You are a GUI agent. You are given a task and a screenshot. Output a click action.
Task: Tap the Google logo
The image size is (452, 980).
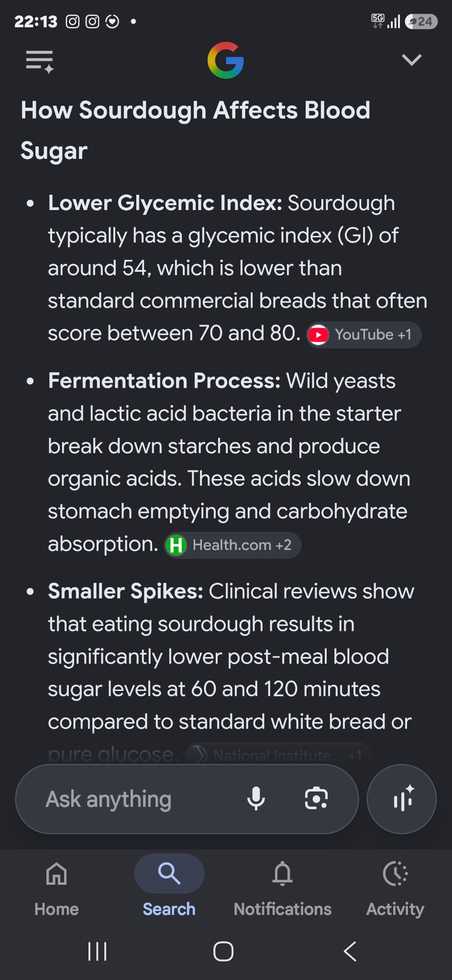tap(226, 60)
